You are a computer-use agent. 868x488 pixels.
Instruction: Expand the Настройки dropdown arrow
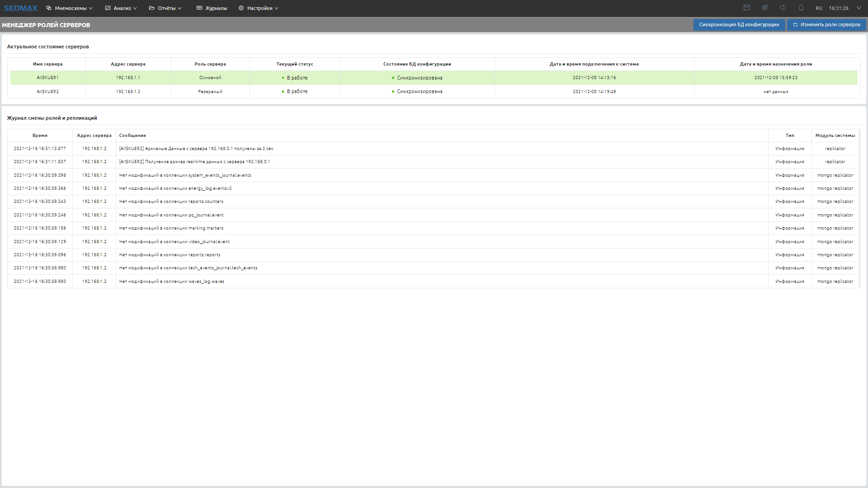[276, 9]
